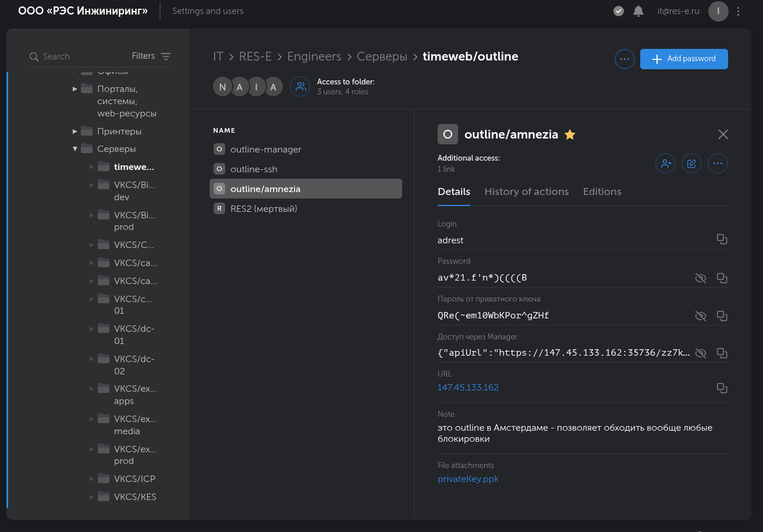Expand the Принтеры folder
This screenshot has height=532, width=763.
pos(75,132)
